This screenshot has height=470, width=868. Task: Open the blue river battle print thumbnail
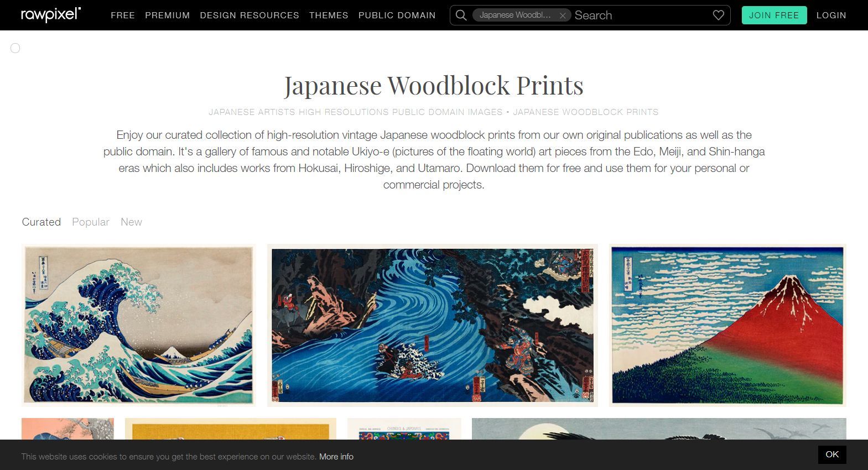(x=433, y=325)
